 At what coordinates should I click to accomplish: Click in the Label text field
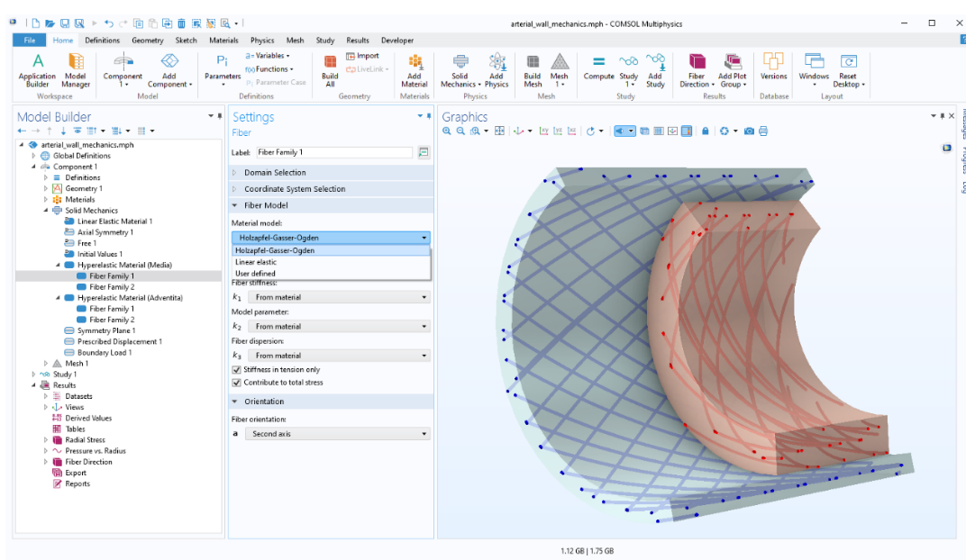pyautogui.click(x=333, y=152)
